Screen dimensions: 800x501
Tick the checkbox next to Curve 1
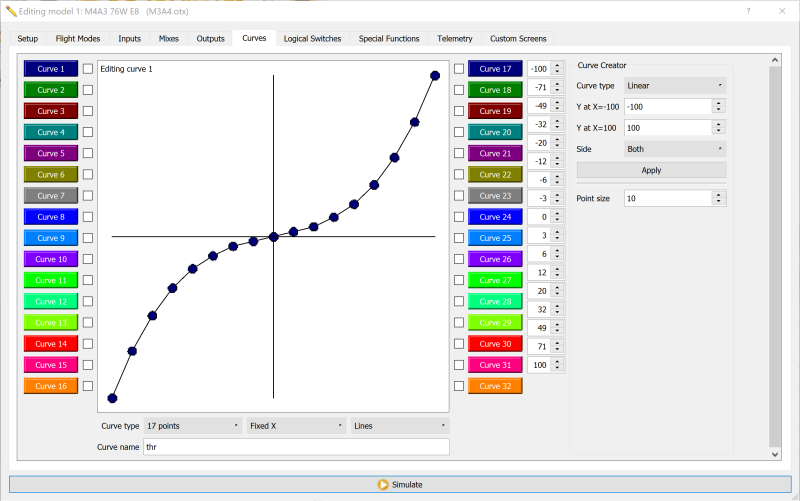88,68
